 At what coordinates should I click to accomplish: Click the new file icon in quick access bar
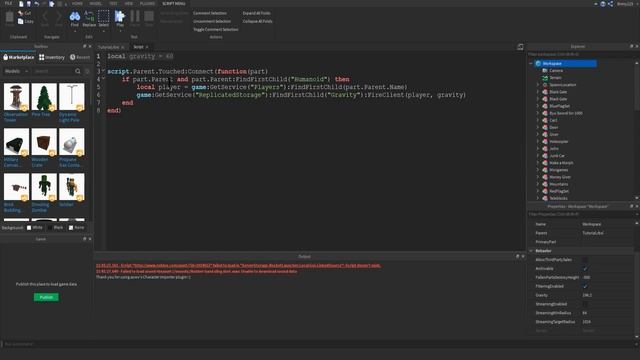21,4
